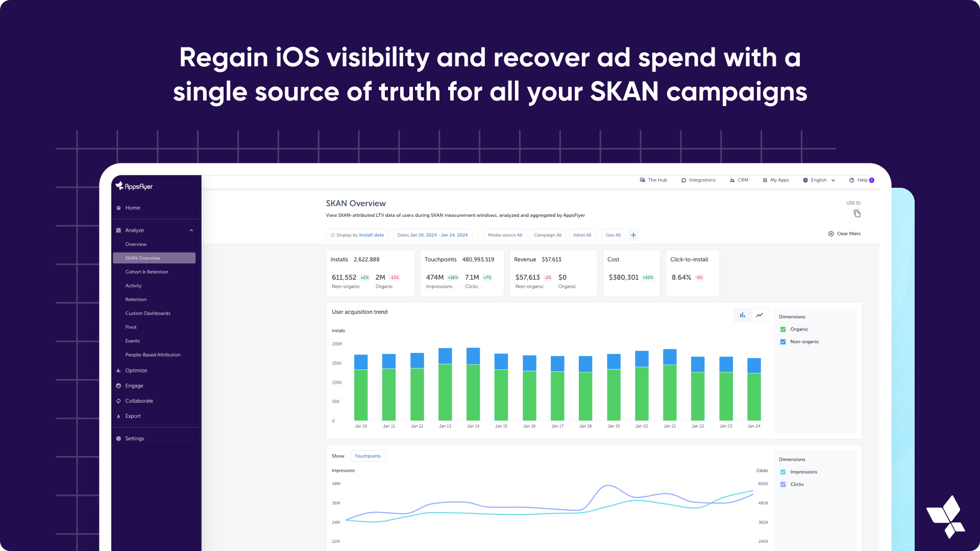Scroll the left sidebar navigation panel
Screen dimensions: 980x551
point(154,310)
